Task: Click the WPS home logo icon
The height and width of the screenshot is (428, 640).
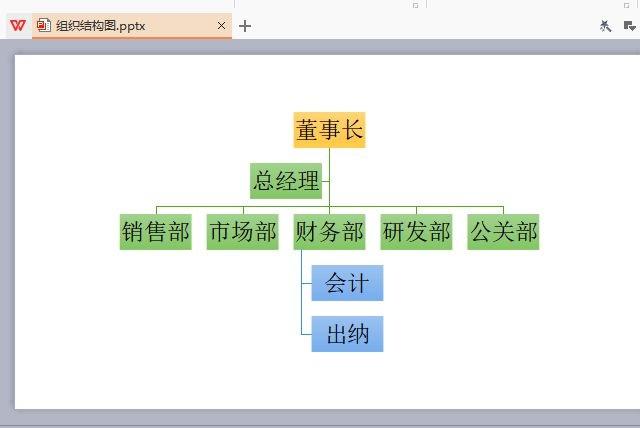Action: pyautogui.click(x=18, y=26)
